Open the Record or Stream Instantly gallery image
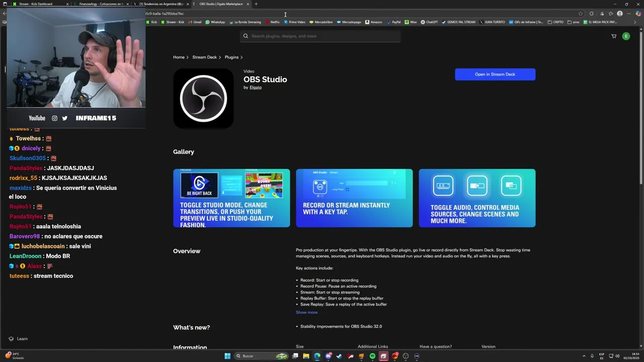Image resolution: width=644 pixels, height=362 pixels. [x=354, y=198]
